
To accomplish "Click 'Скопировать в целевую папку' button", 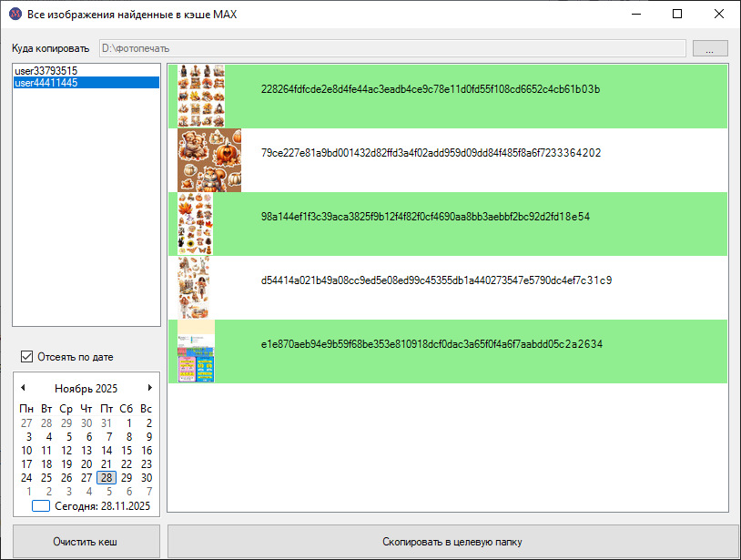I will click(x=452, y=542).
